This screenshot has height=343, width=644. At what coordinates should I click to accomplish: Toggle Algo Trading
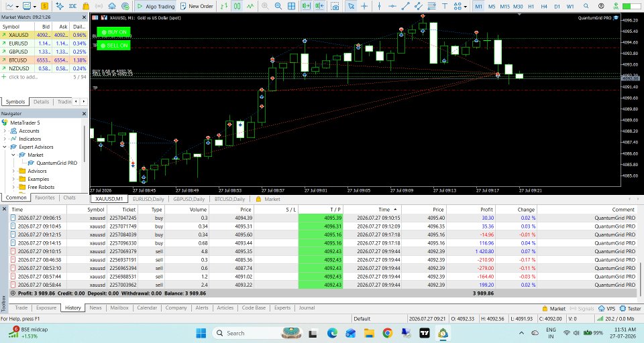[156, 6]
